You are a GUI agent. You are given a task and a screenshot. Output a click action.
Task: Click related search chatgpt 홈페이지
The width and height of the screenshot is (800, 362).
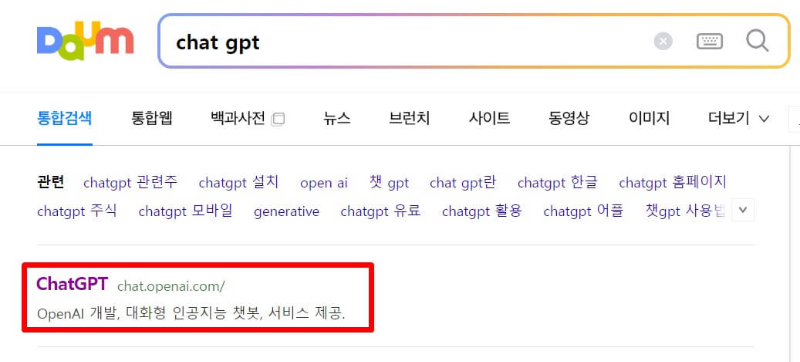click(672, 183)
